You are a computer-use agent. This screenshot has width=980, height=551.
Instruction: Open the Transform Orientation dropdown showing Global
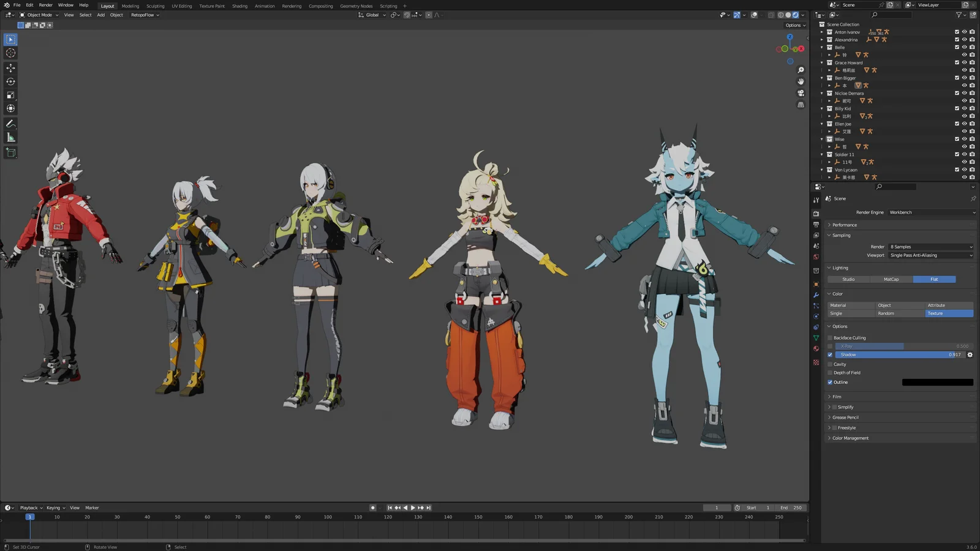[372, 15]
